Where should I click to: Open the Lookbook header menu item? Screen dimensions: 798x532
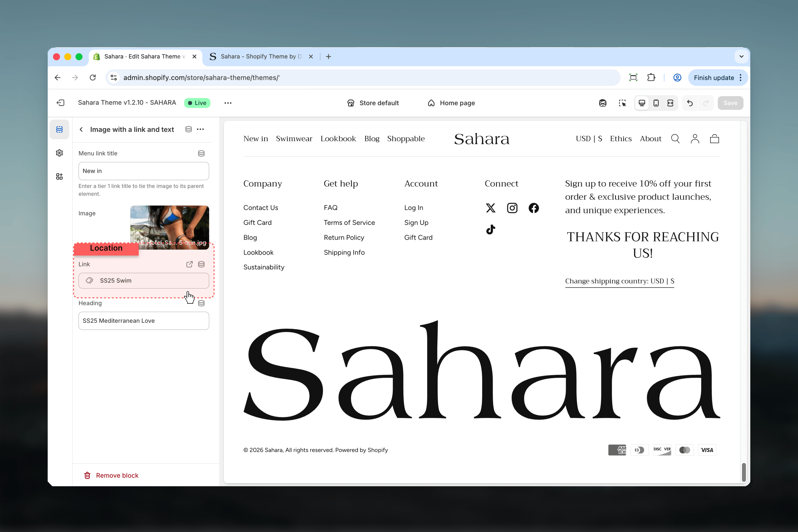point(338,139)
